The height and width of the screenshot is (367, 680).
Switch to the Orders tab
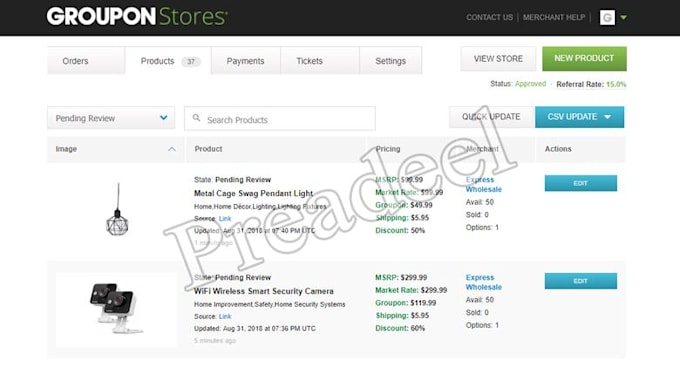(86, 61)
